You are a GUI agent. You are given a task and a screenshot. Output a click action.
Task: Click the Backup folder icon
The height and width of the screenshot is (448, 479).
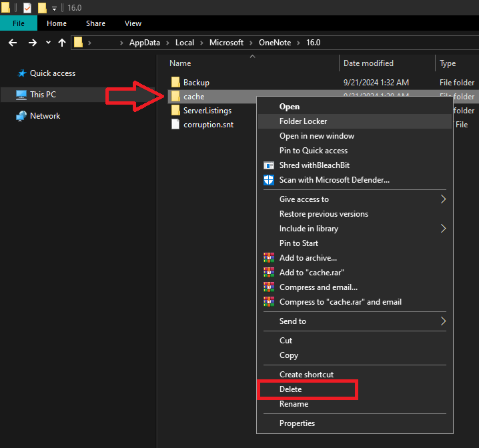(x=175, y=83)
